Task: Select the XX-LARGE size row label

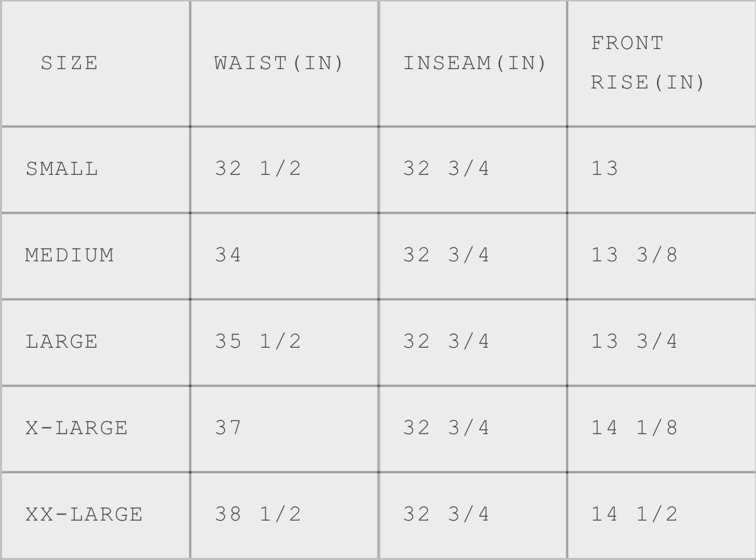Action: (84, 514)
